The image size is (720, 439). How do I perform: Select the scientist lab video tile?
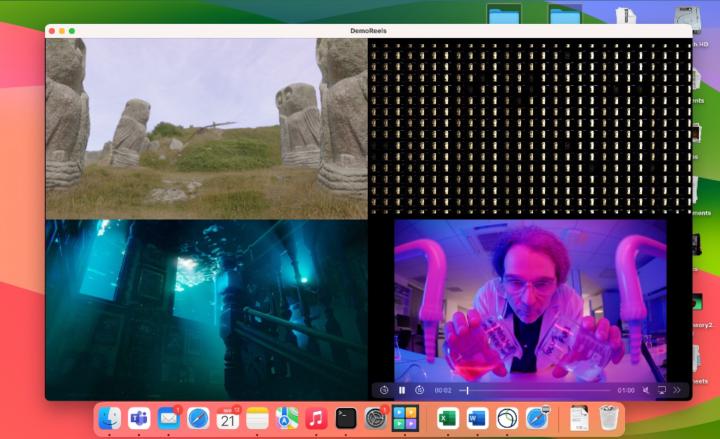point(530,301)
